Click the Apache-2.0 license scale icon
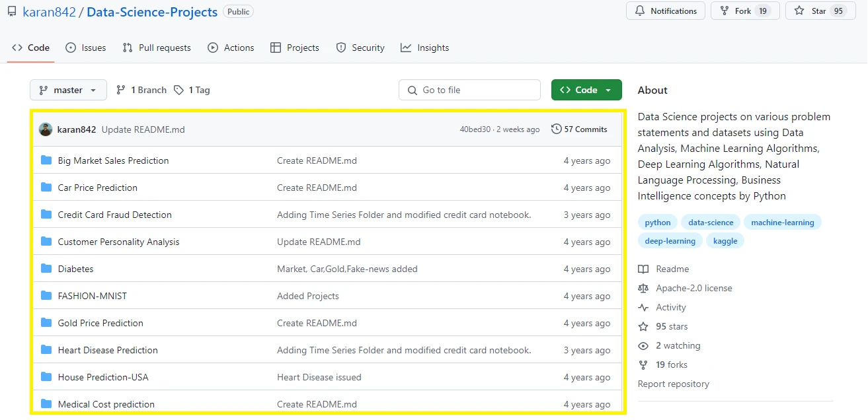 pos(643,288)
